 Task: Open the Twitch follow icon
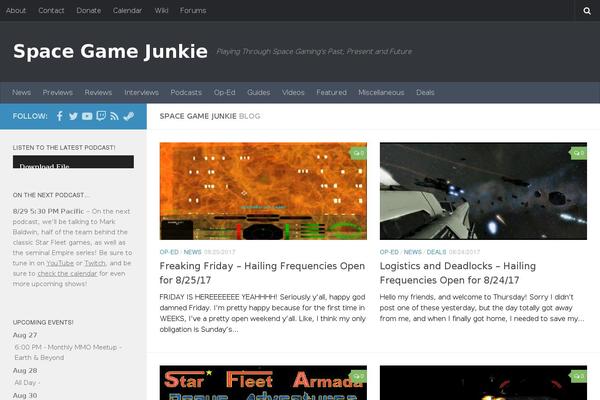point(101,116)
